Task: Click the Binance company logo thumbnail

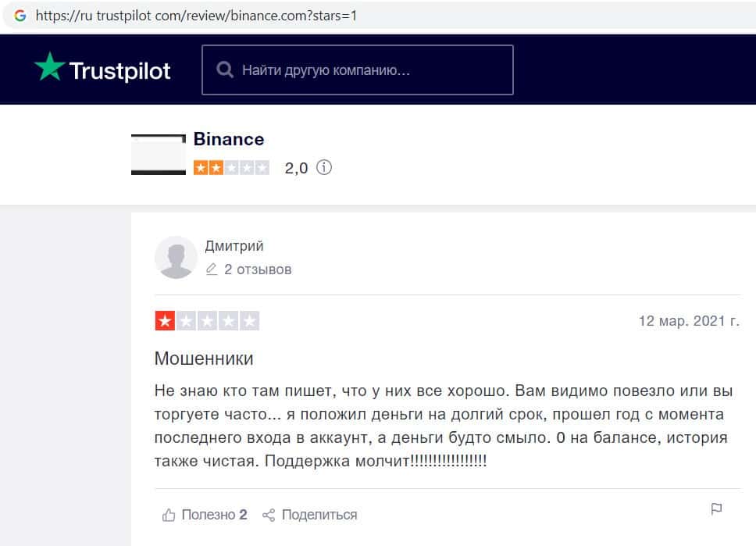Action: (159, 155)
